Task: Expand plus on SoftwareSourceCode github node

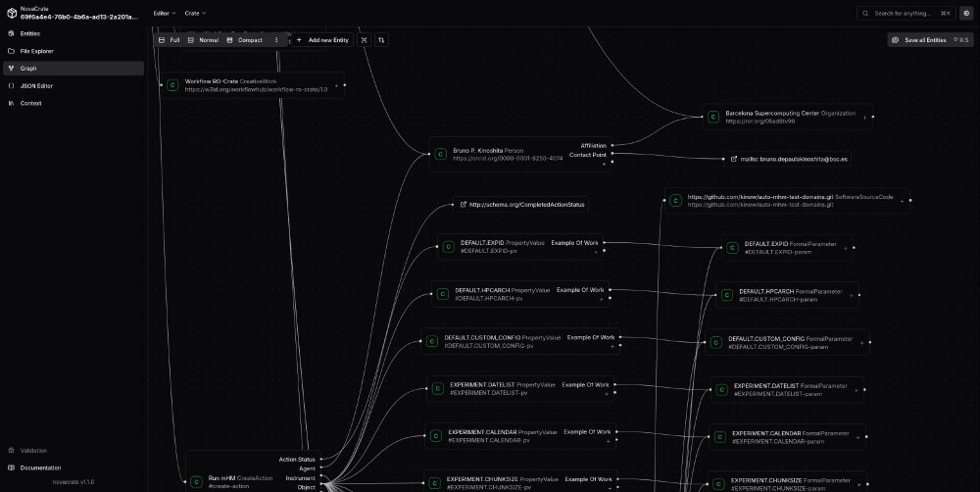Action: [902, 201]
